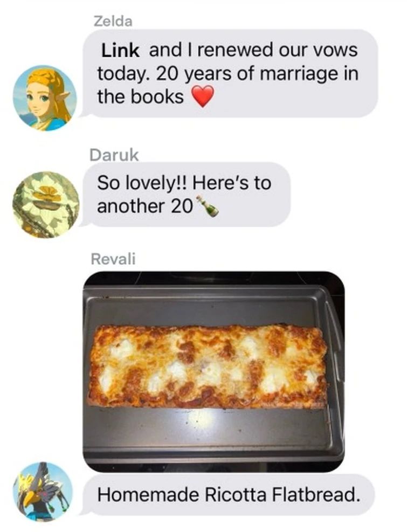Select Zelda's vow renewal message bubble
407x532 pixels.
coord(229,73)
